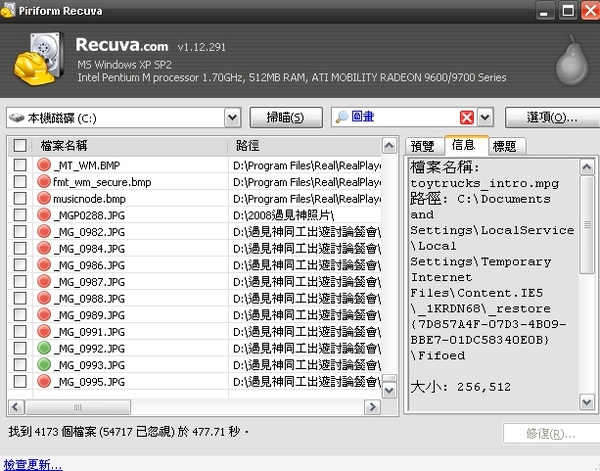Click the green status dot of _MG_0993.JPG
The height and width of the screenshot is (471, 600).
tap(44, 365)
